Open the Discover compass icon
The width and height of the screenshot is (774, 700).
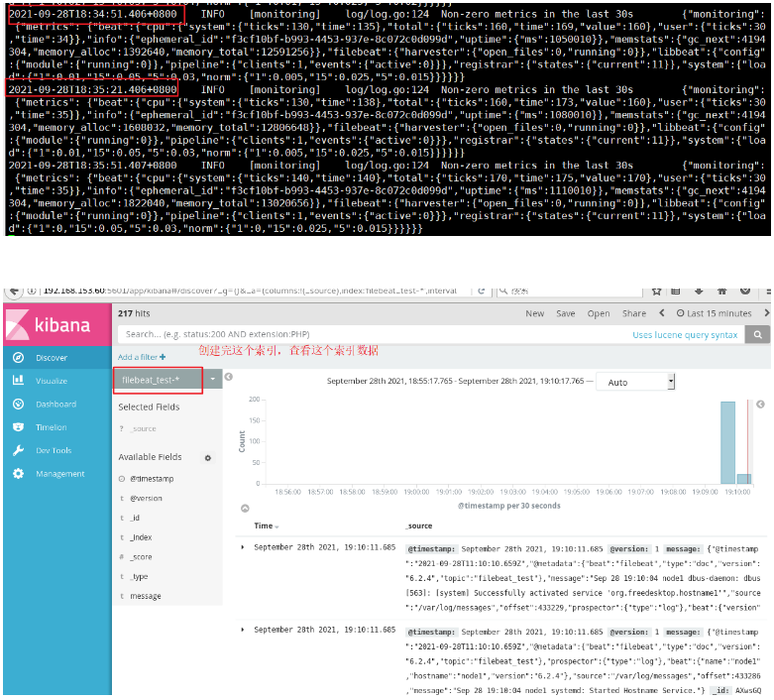coord(18,357)
